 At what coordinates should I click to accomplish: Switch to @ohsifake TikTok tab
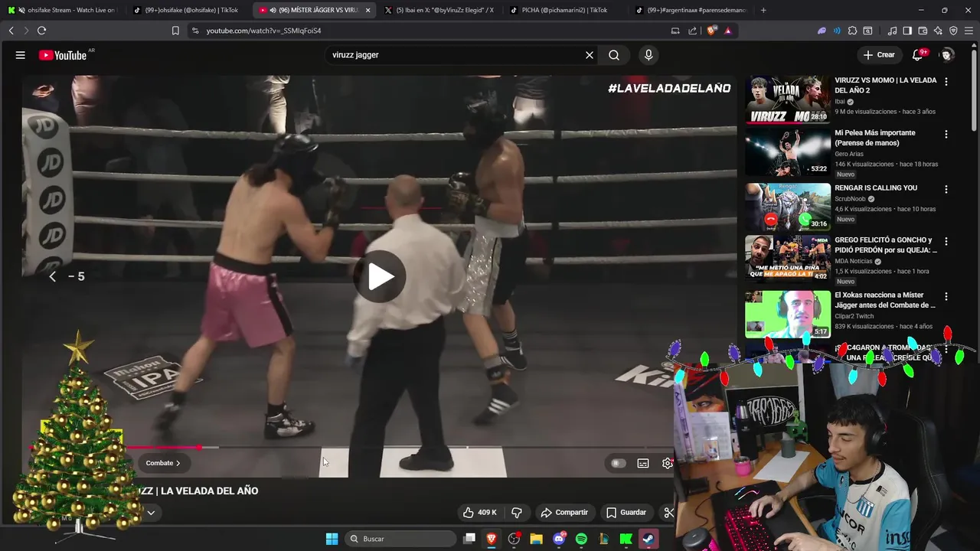pyautogui.click(x=188, y=10)
